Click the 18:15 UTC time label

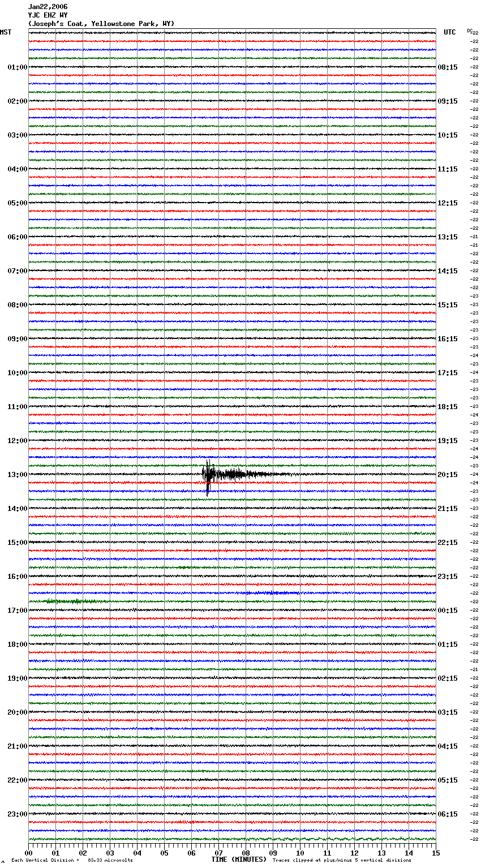(448, 407)
